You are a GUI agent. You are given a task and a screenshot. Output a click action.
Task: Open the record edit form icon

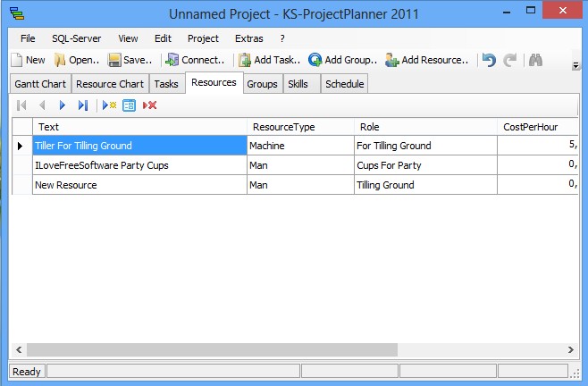click(129, 105)
